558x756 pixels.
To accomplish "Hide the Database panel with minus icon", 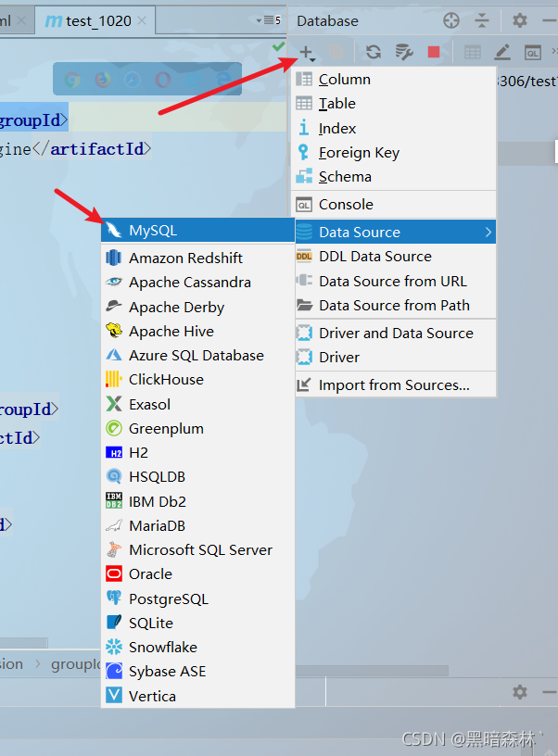I will [550, 20].
